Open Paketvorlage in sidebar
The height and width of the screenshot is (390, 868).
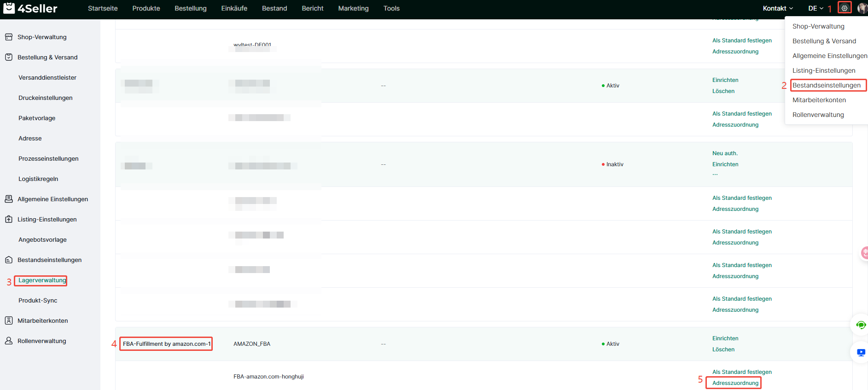tap(37, 118)
